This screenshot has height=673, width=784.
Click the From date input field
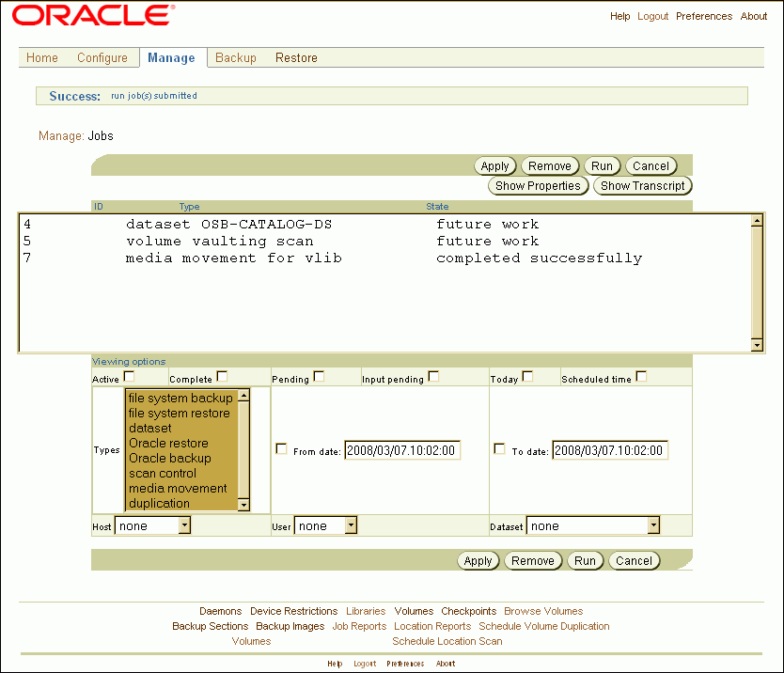click(x=402, y=450)
